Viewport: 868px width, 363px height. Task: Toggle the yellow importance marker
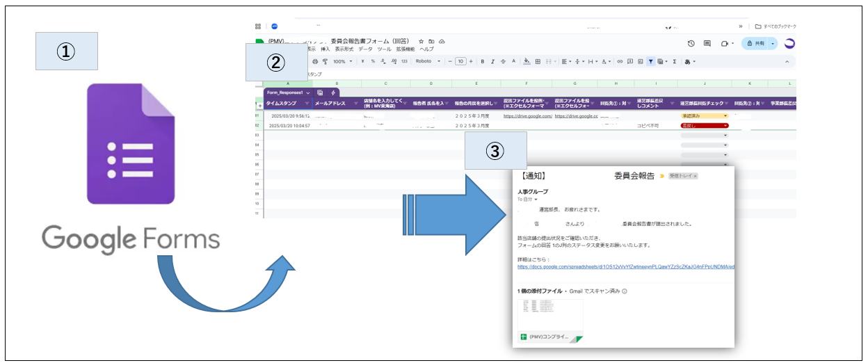point(663,177)
